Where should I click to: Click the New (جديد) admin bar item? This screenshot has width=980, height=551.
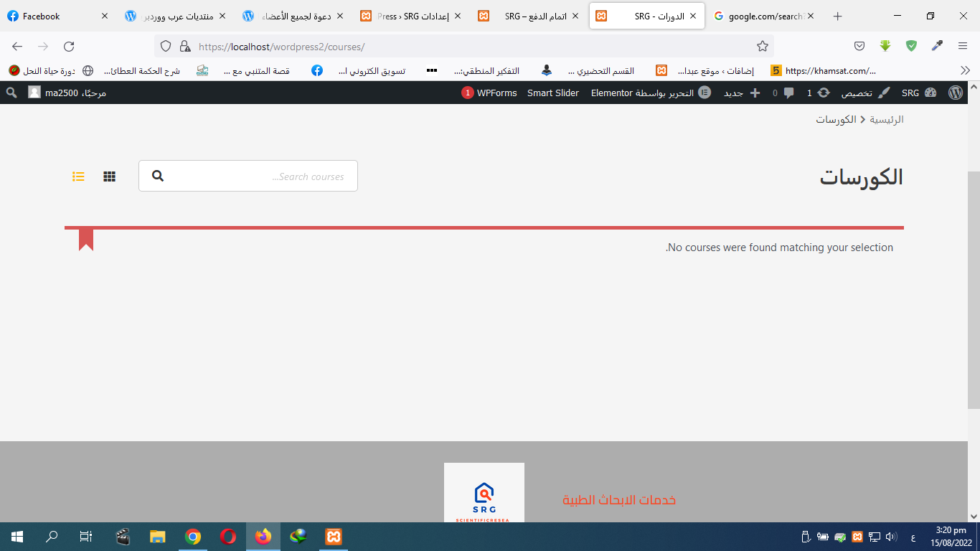(742, 93)
